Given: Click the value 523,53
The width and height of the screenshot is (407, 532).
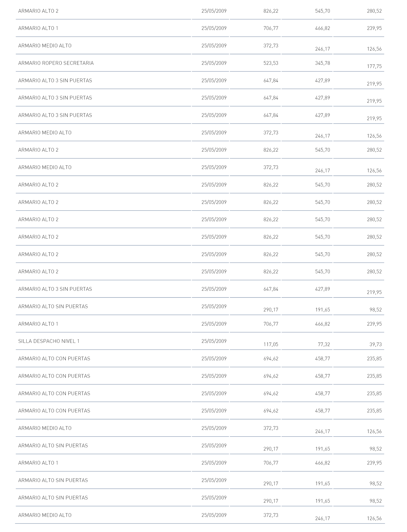Looking at the screenshot, I should (271, 63).
